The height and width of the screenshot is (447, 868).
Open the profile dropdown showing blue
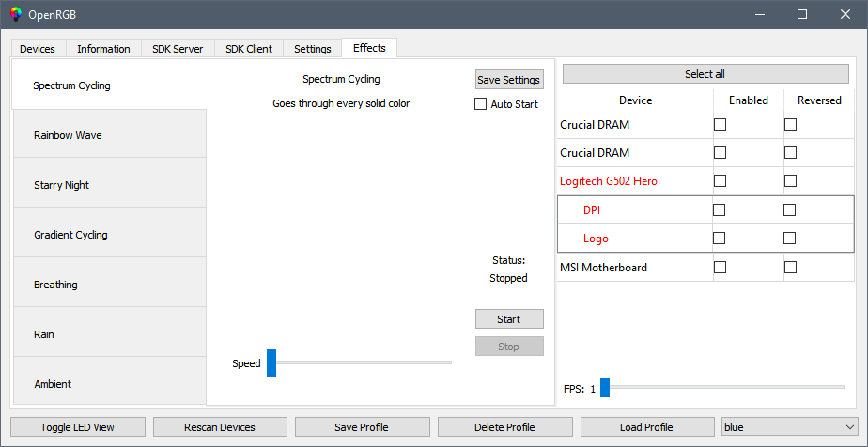click(x=789, y=427)
